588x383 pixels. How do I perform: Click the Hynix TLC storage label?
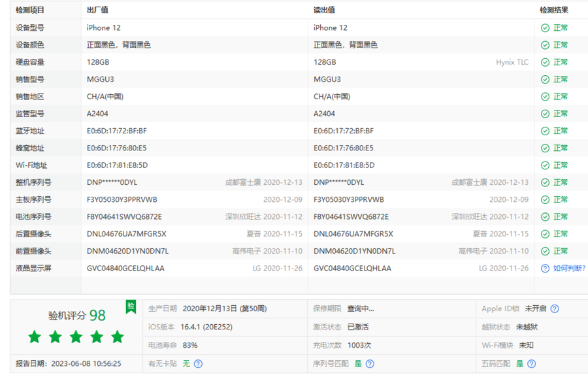(512, 63)
